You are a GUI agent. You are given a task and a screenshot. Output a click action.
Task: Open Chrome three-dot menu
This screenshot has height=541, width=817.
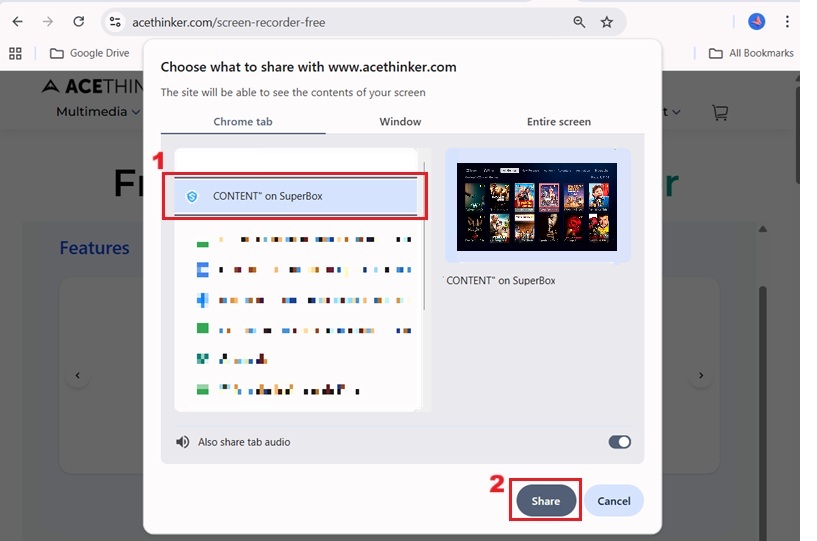(x=787, y=22)
